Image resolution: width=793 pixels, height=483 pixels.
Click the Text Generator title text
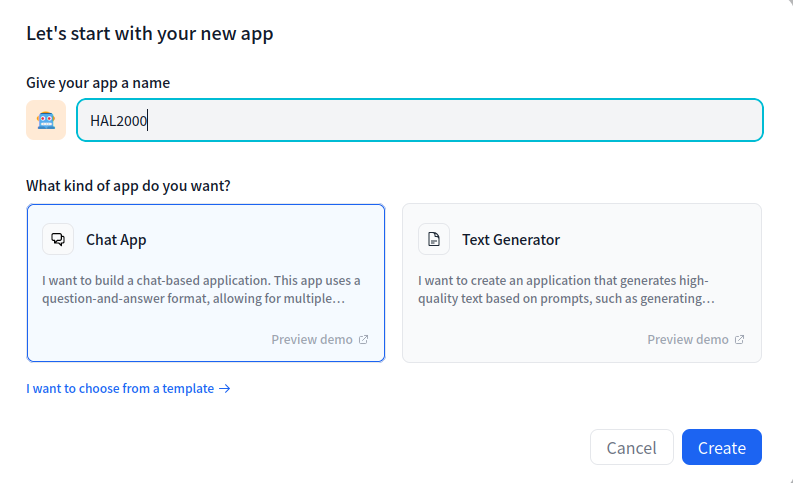[x=511, y=240]
